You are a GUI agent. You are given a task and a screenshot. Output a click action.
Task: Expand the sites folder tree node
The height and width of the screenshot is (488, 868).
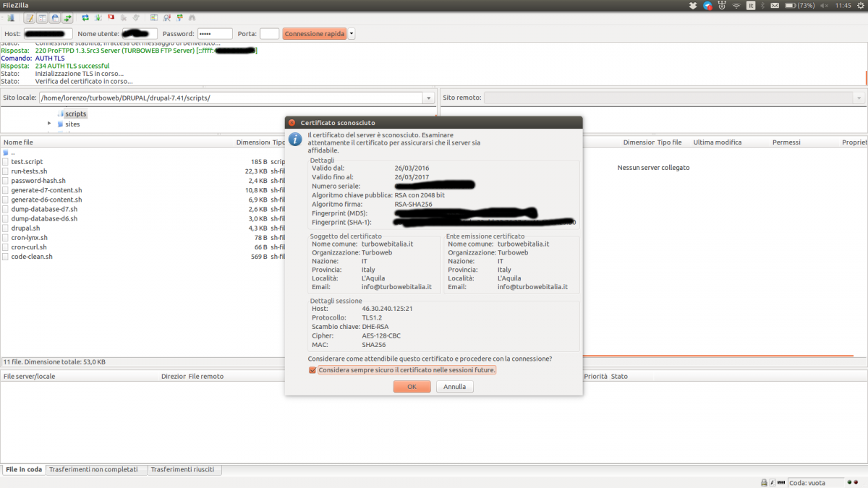[49, 124]
